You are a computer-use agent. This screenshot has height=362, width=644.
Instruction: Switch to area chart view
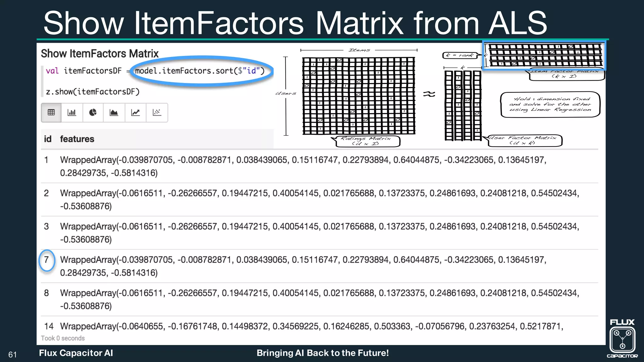[x=114, y=112]
